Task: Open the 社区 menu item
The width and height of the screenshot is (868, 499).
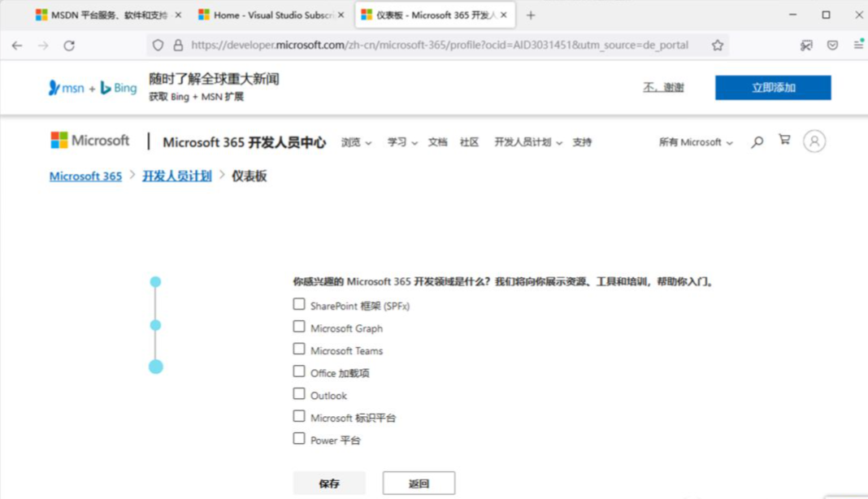Action: [470, 142]
